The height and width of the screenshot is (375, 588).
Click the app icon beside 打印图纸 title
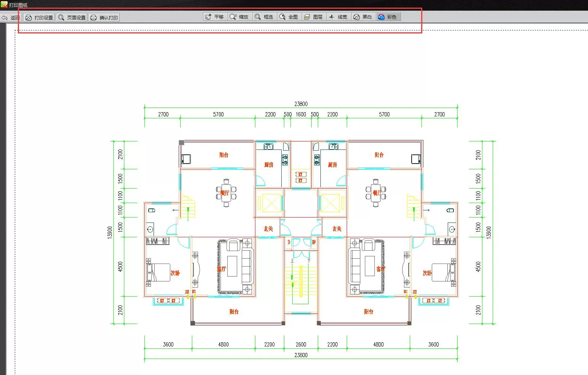(4, 5)
